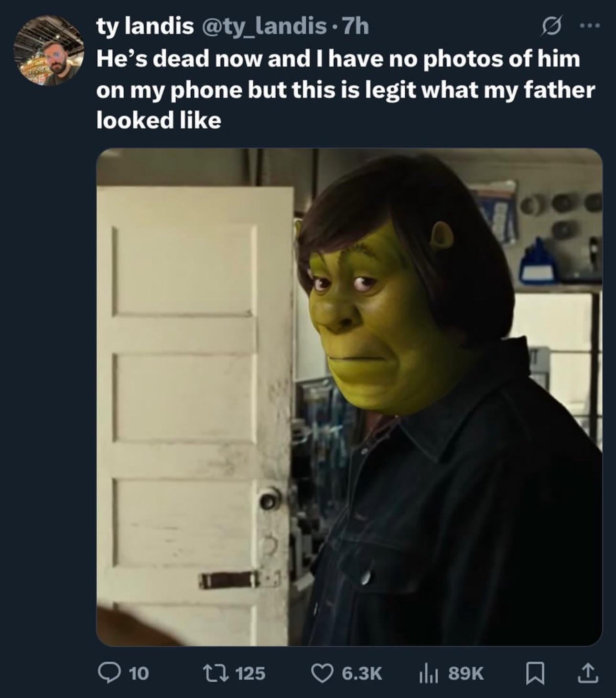Open the attached Shrek-face photo in full view

pos(349,397)
